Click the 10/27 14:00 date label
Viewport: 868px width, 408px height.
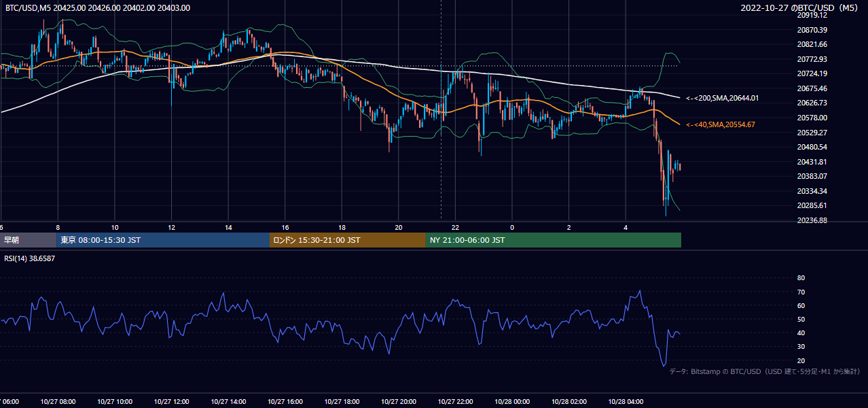point(228,401)
